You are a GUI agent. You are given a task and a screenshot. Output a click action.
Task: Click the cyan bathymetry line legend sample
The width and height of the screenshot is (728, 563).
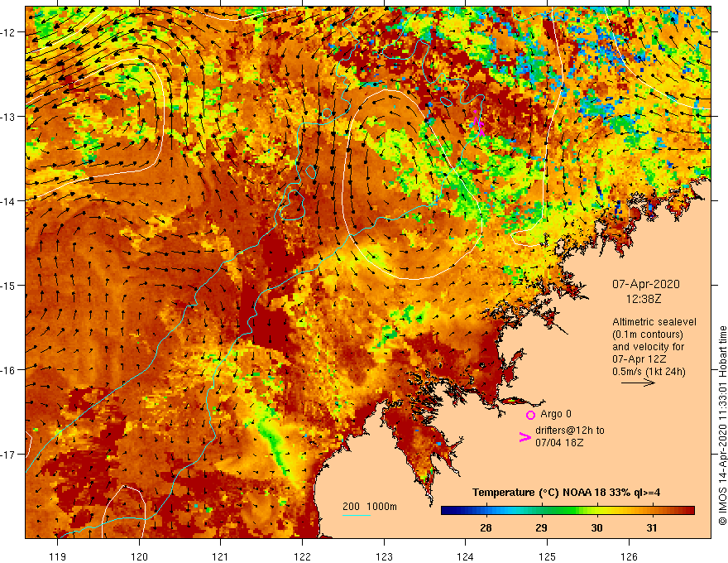(x=356, y=515)
